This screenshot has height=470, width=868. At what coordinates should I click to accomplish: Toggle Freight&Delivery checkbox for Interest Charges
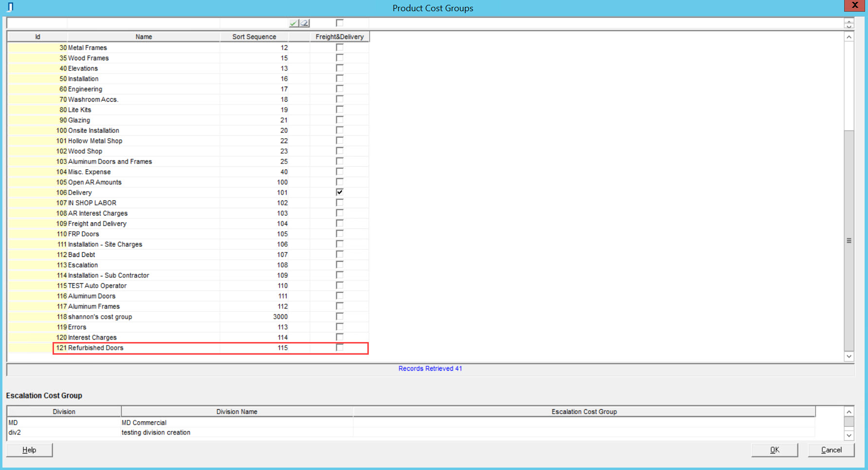click(x=340, y=337)
